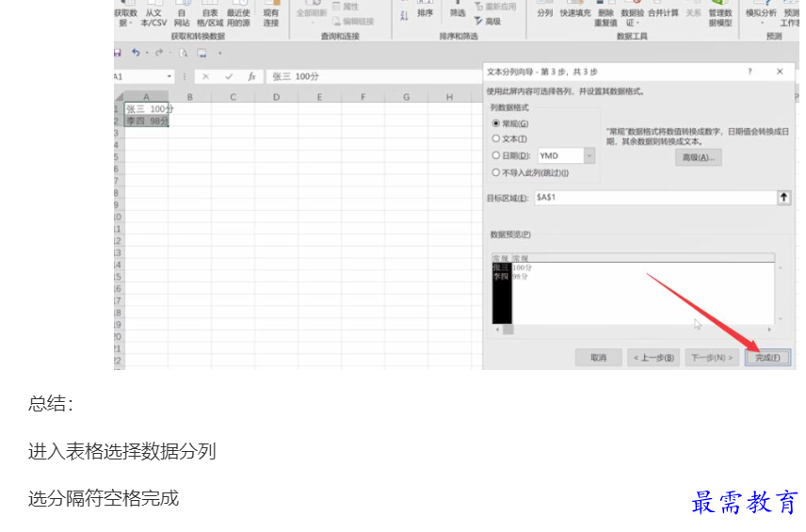Image resolution: width=806 pixels, height=532 pixels.
Task: Click the wizard dialog help question mark
Action: coord(750,72)
